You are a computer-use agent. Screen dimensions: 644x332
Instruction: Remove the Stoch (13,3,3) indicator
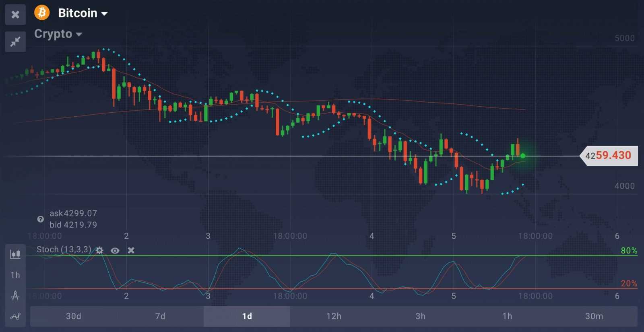(131, 250)
